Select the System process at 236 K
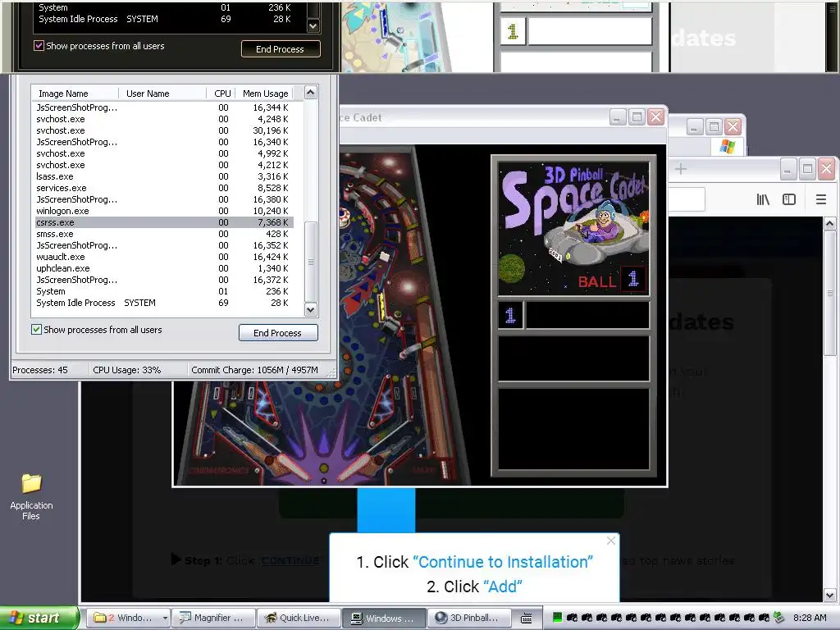Image resolution: width=840 pixels, height=630 pixels. (x=164, y=291)
